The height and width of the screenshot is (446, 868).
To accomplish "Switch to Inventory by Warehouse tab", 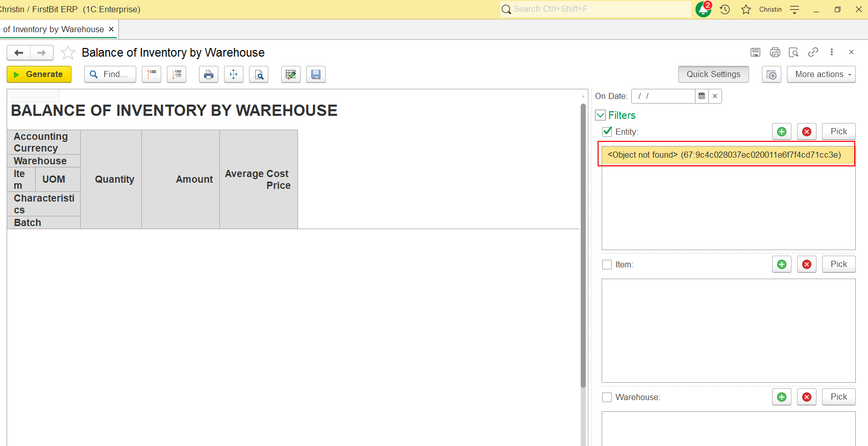I will [x=54, y=29].
